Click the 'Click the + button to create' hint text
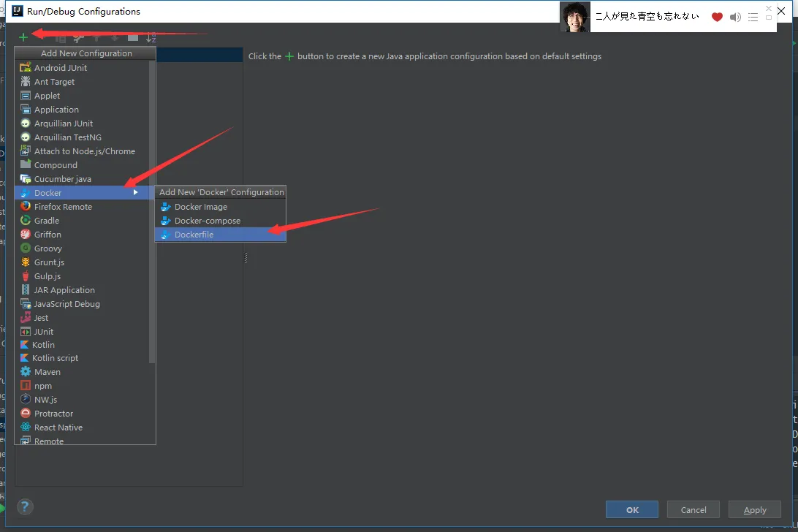This screenshot has height=532, width=798. click(425, 56)
